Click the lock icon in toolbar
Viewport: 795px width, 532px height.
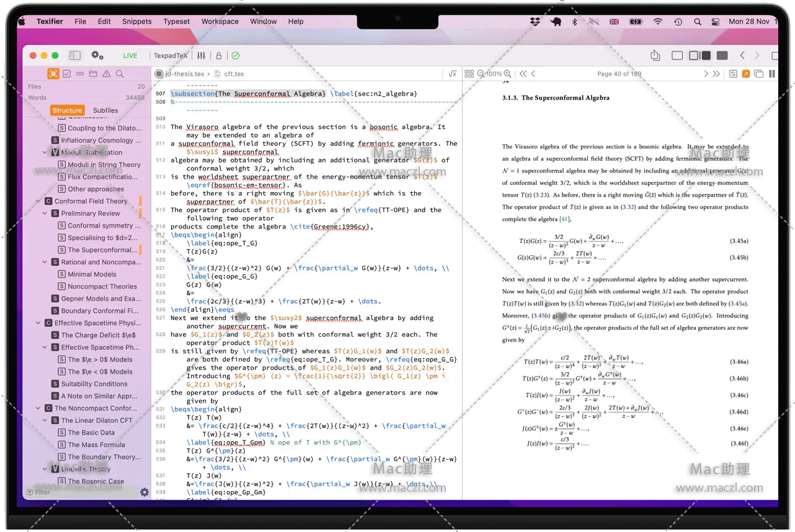218,56
